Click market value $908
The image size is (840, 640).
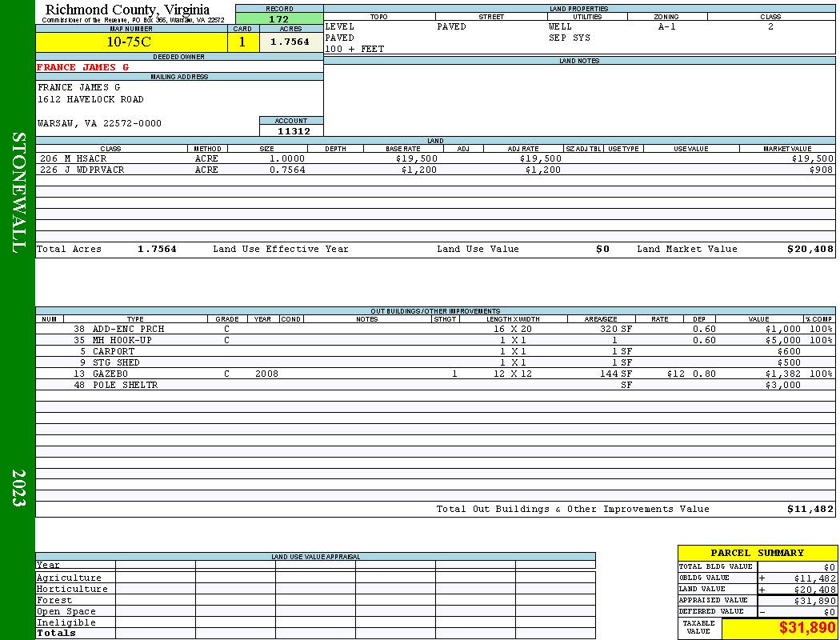pos(822,170)
